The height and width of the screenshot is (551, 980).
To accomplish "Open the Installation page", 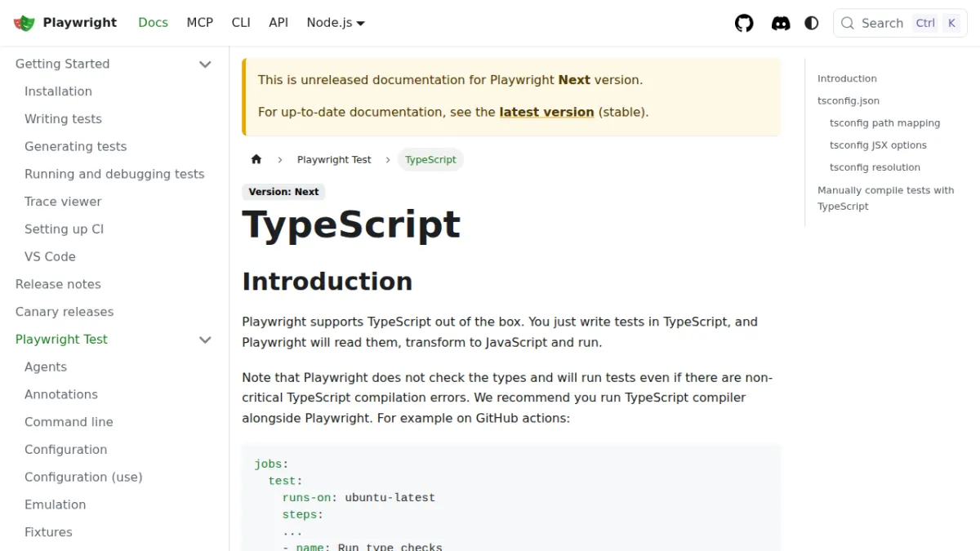I will pyautogui.click(x=58, y=91).
